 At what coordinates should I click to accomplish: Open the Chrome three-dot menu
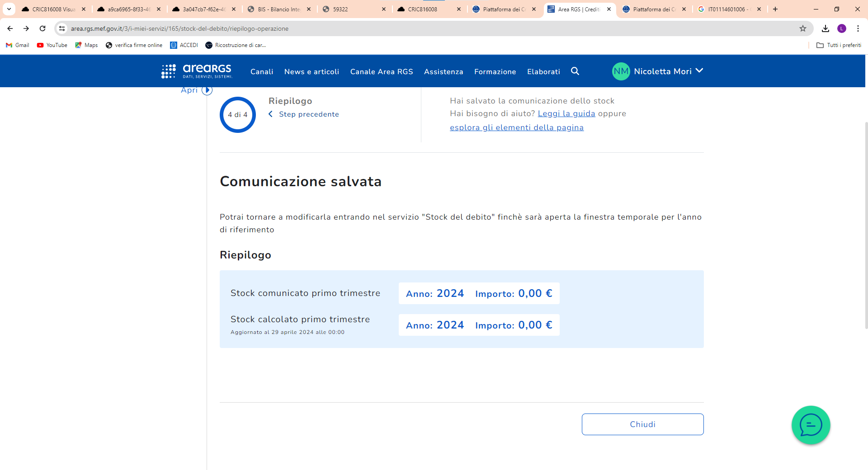point(858,28)
